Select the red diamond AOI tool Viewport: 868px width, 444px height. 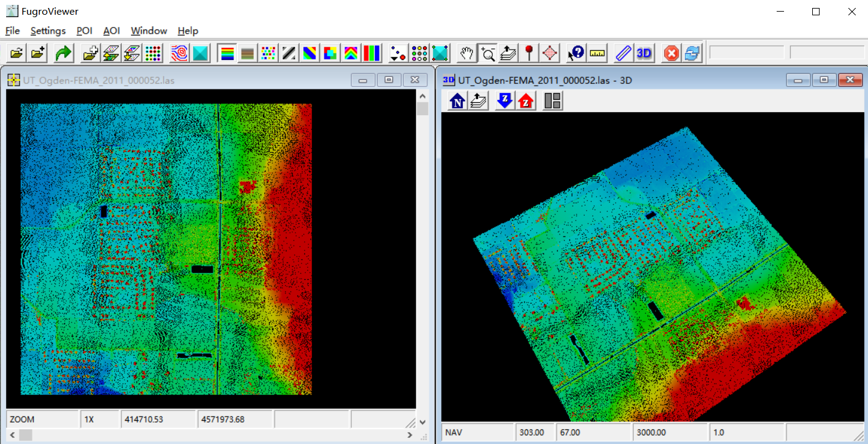(550, 53)
